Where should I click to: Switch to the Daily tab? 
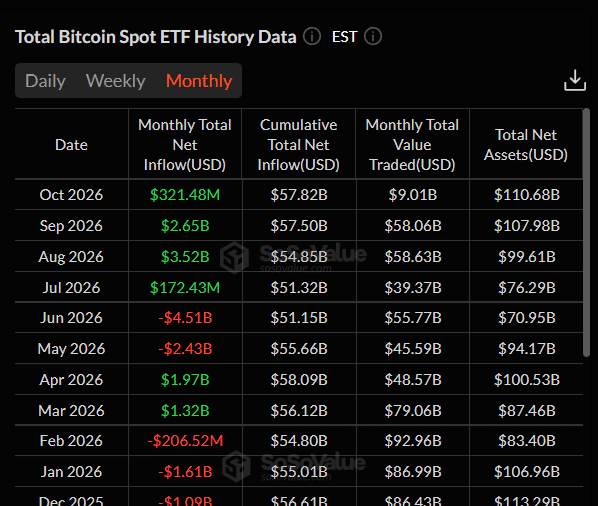pyautogui.click(x=45, y=81)
